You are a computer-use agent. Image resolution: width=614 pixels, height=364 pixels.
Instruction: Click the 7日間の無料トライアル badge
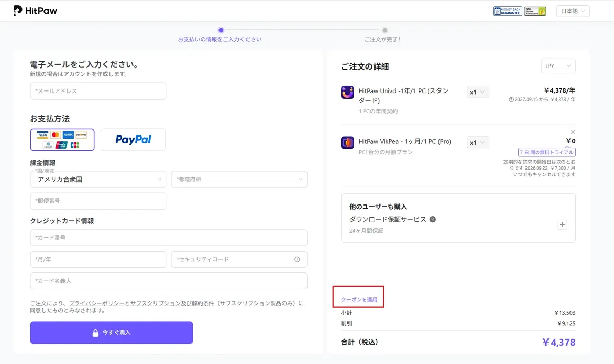[546, 152]
